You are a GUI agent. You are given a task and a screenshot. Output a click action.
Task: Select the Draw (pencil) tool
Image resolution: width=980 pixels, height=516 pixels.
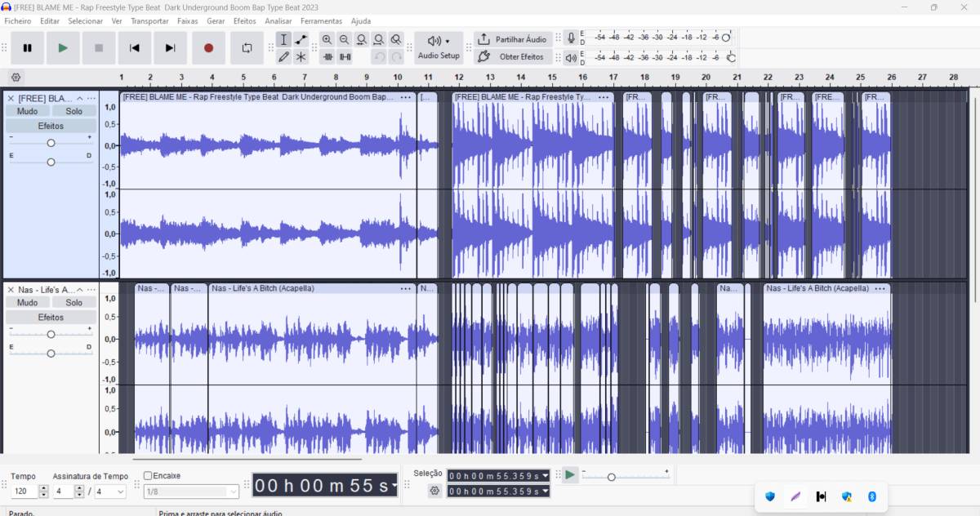tap(283, 57)
